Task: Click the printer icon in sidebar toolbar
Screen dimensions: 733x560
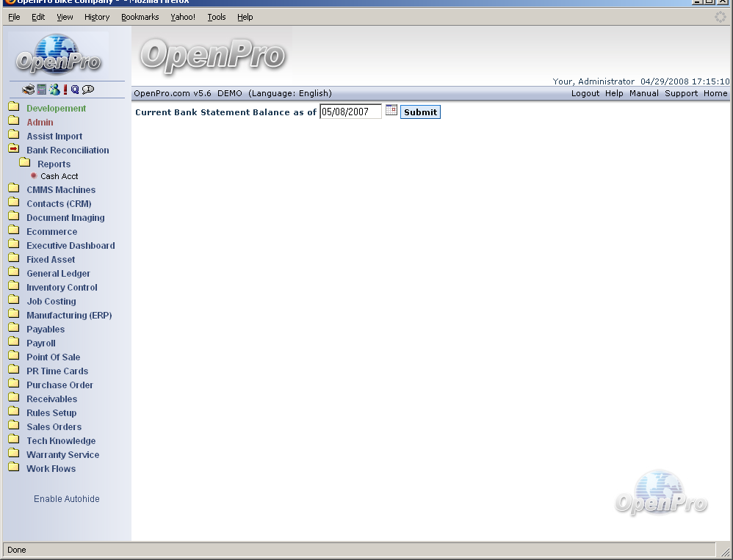Action: [x=28, y=90]
